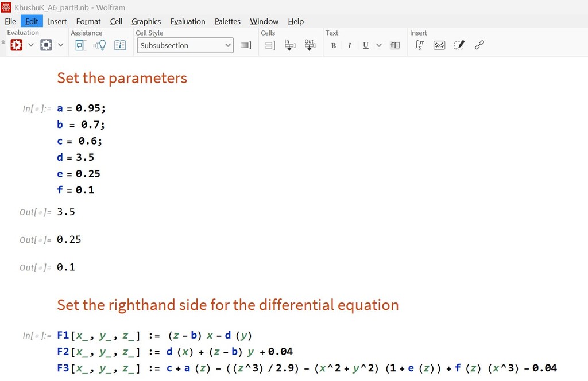Viewport: 588px width, 381px height.
Task: Open the Graphics menu
Action: [x=146, y=21]
